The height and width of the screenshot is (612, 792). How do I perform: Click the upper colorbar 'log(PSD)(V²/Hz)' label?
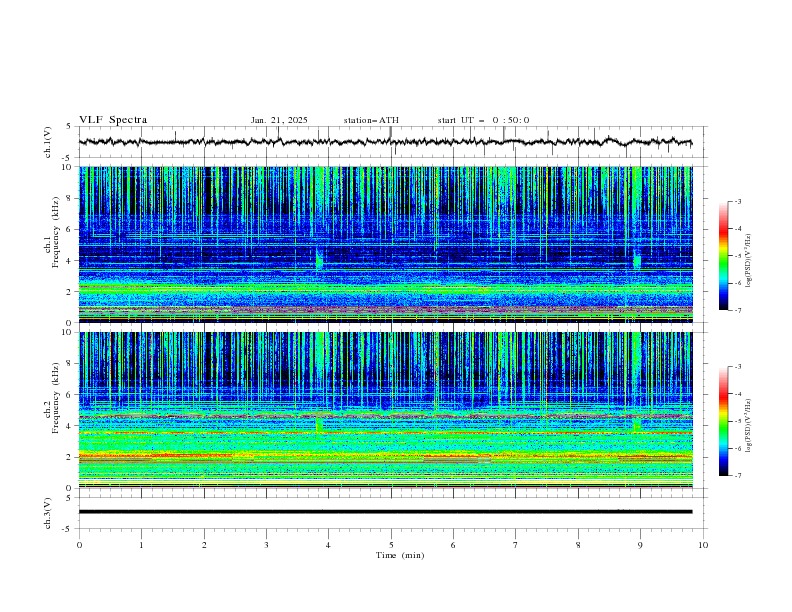coord(749,260)
